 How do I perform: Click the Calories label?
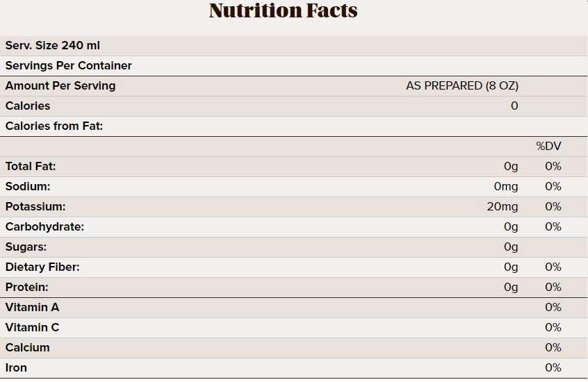click(x=28, y=106)
